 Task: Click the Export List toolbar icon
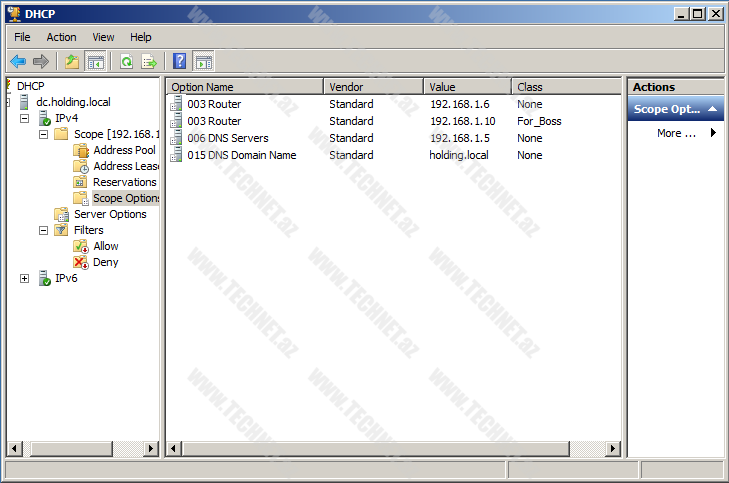(149, 61)
